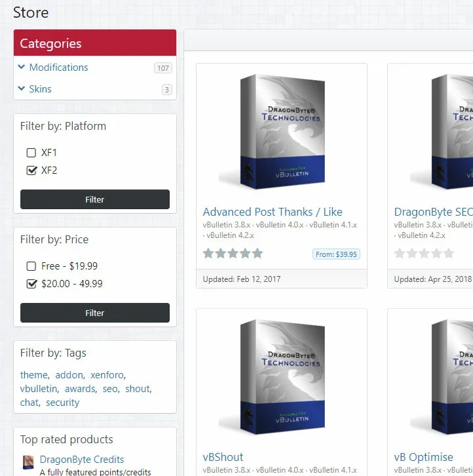Screen dimensions: 473x476
Task: Filter by the xenforo tag
Action: tap(107, 375)
